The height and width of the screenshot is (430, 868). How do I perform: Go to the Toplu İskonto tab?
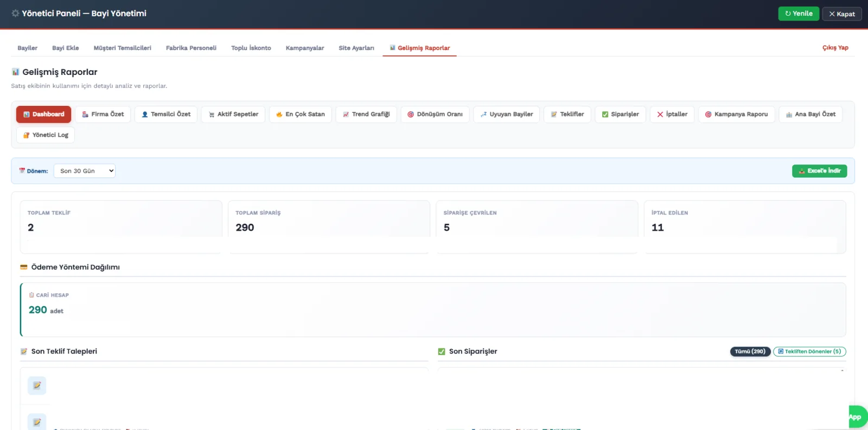click(x=251, y=48)
